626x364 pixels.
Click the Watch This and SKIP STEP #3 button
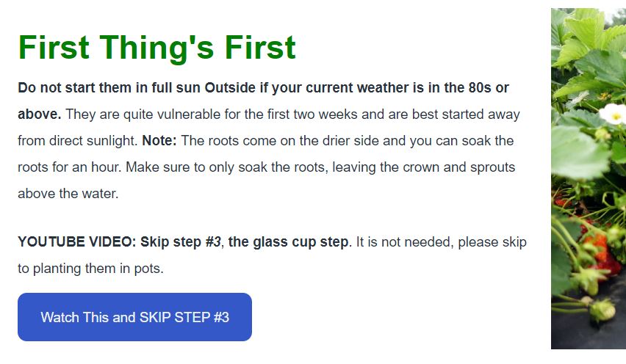click(x=134, y=317)
